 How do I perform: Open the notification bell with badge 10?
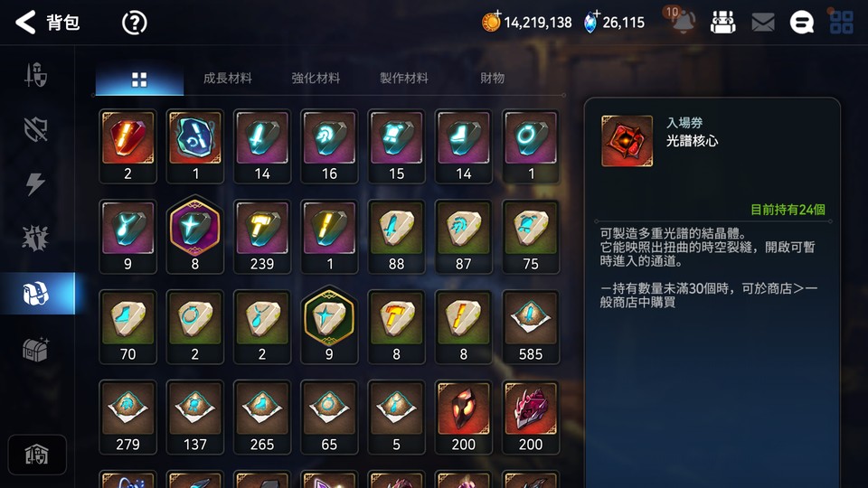pos(682,22)
